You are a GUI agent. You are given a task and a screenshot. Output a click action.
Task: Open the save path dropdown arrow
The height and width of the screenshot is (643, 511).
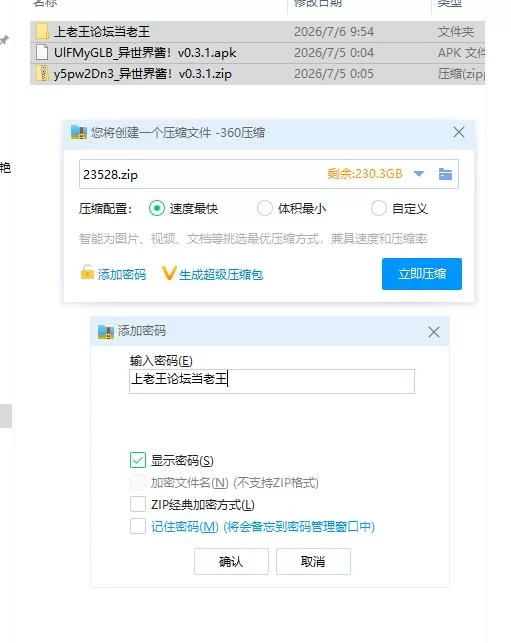(x=419, y=174)
